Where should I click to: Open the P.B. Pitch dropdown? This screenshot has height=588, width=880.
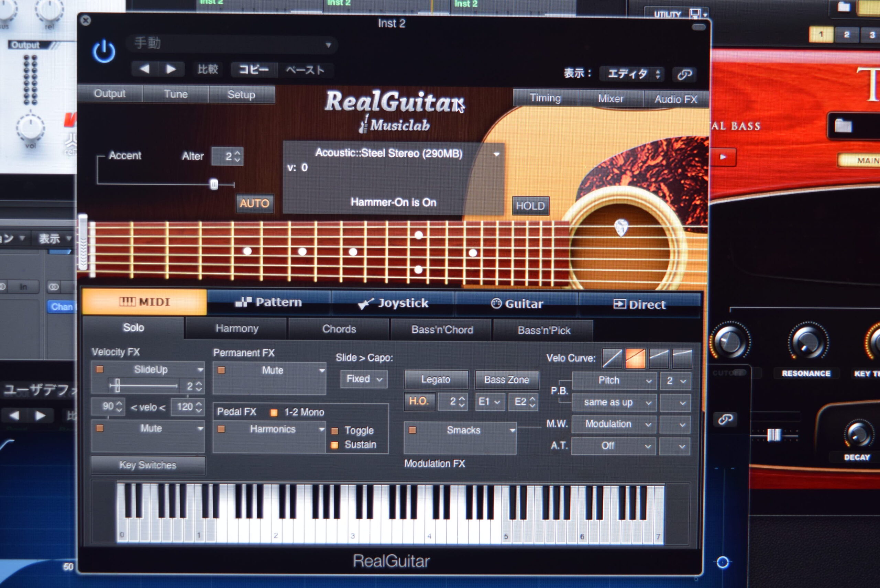click(614, 381)
